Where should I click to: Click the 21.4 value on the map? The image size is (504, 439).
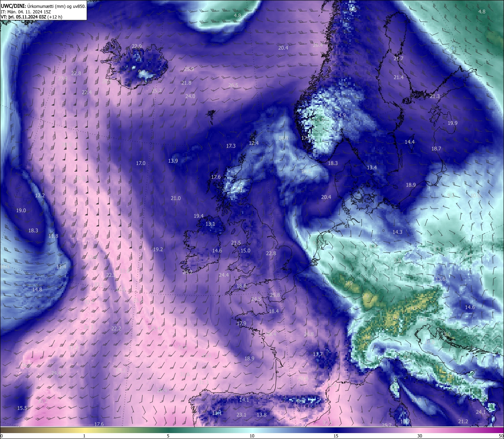point(398,77)
